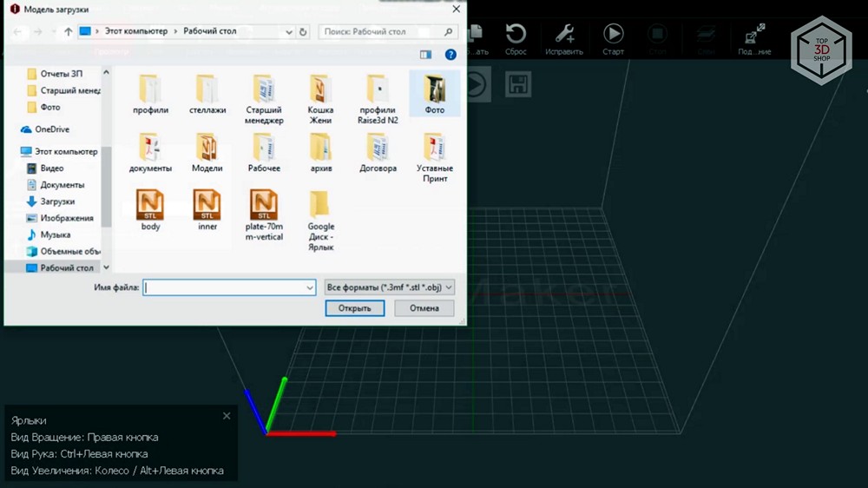The width and height of the screenshot is (868, 488).
Task: Select the Google Диск shortcut
Action: [x=320, y=221]
